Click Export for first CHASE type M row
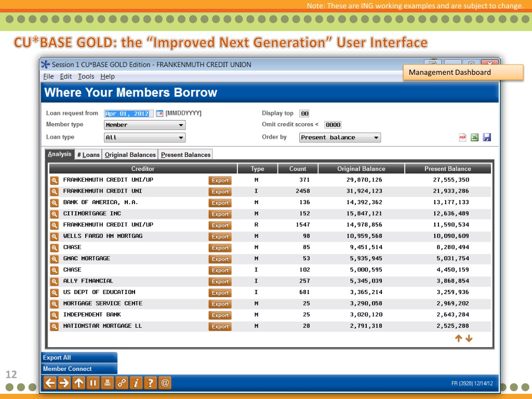This screenshot has height=399, width=532. point(220,248)
